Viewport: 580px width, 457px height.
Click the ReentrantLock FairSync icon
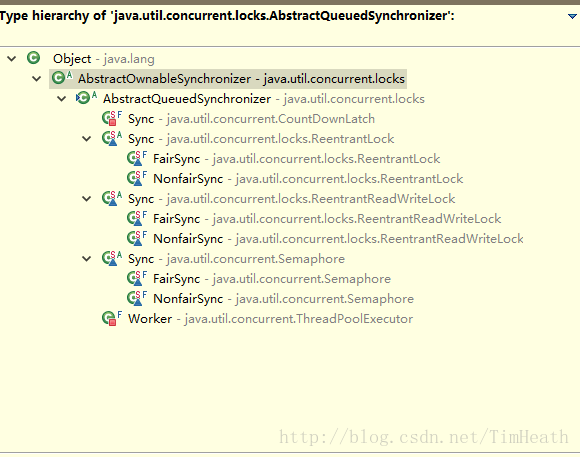137,158
